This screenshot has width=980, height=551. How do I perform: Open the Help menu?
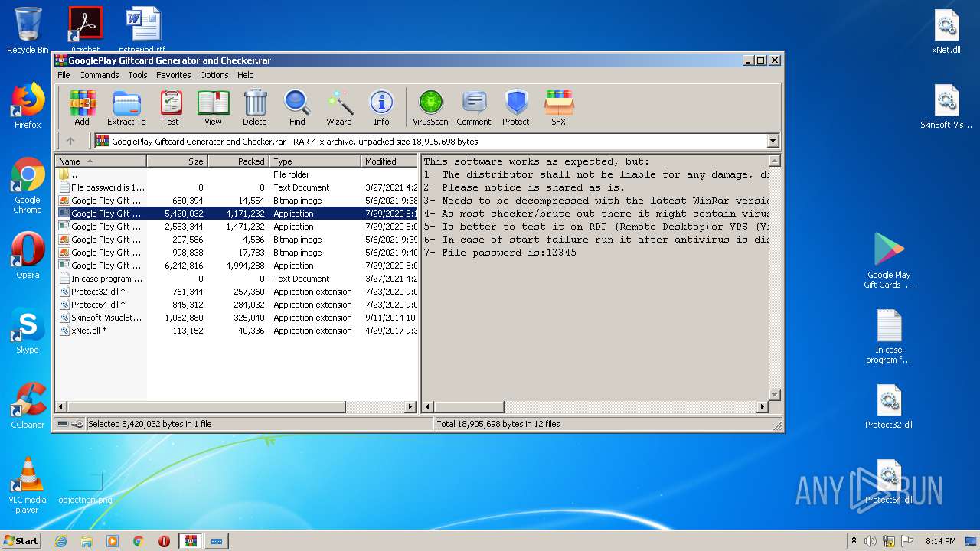point(245,75)
